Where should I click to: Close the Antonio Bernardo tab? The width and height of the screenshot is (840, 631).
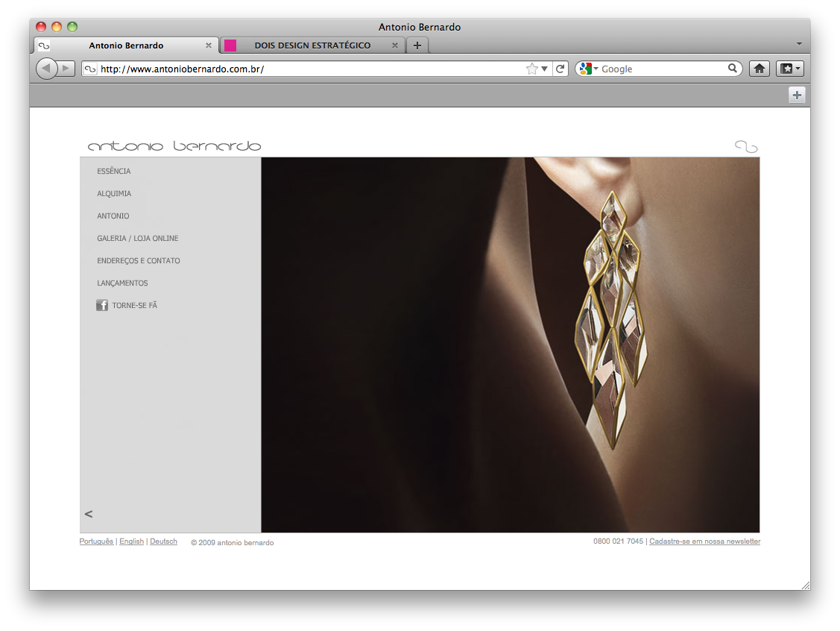coord(209,45)
